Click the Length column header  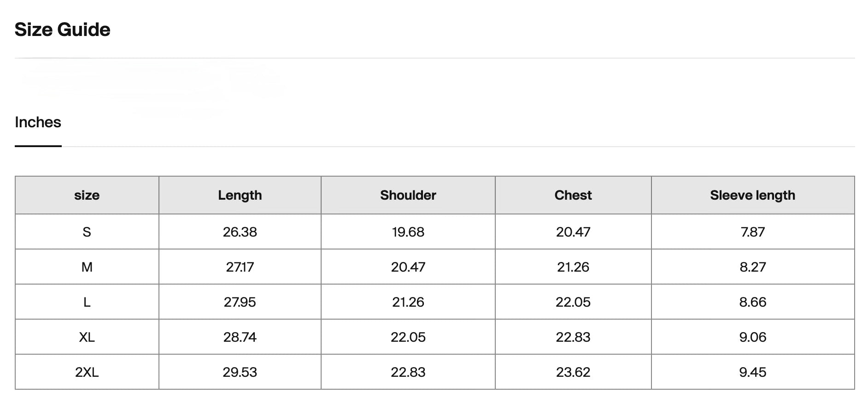pyautogui.click(x=240, y=195)
